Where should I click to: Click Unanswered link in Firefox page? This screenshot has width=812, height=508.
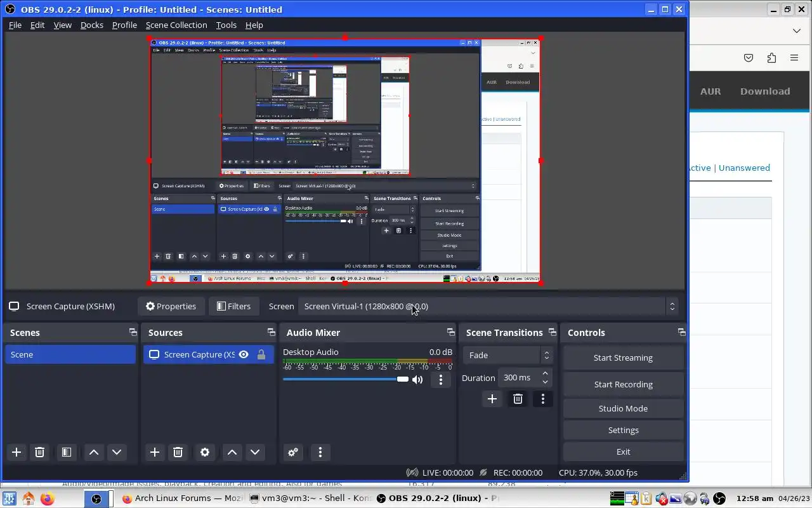pos(744,168)
